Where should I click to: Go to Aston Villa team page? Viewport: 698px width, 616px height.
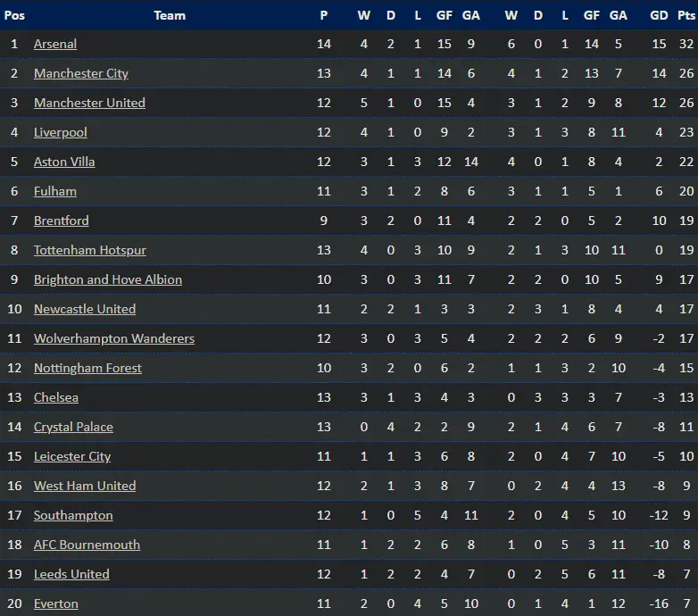64,162
